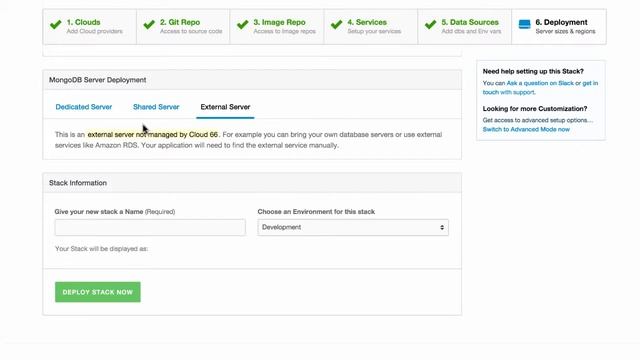Go to the 1. Clouds step
The width and height of the screenshot is (640, 360).
pyautogui.click(x=90, y=27)
